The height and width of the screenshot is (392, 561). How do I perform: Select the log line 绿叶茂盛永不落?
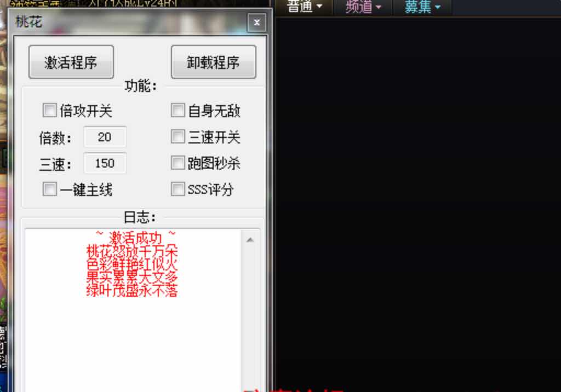[132, 290]
